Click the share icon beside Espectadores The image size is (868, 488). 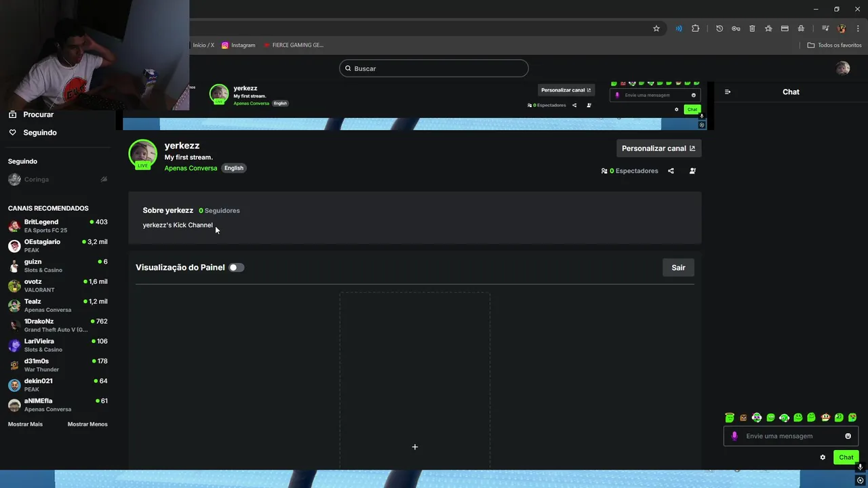pos(671,171)
